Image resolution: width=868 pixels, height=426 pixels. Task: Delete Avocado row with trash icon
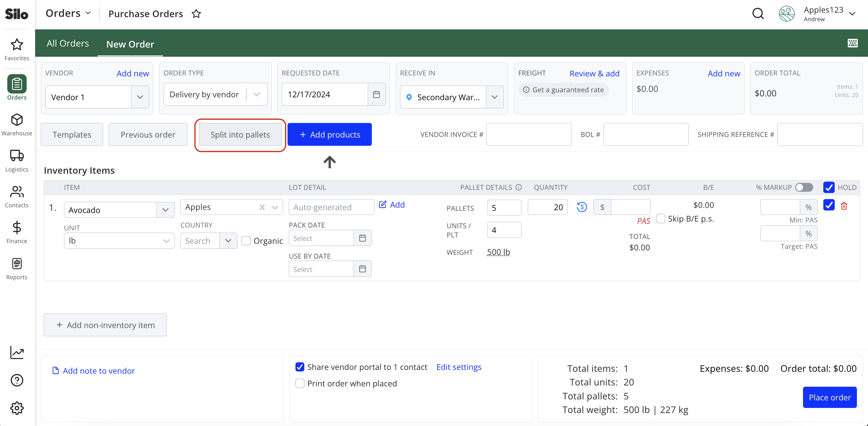click(x=844, y=206)
